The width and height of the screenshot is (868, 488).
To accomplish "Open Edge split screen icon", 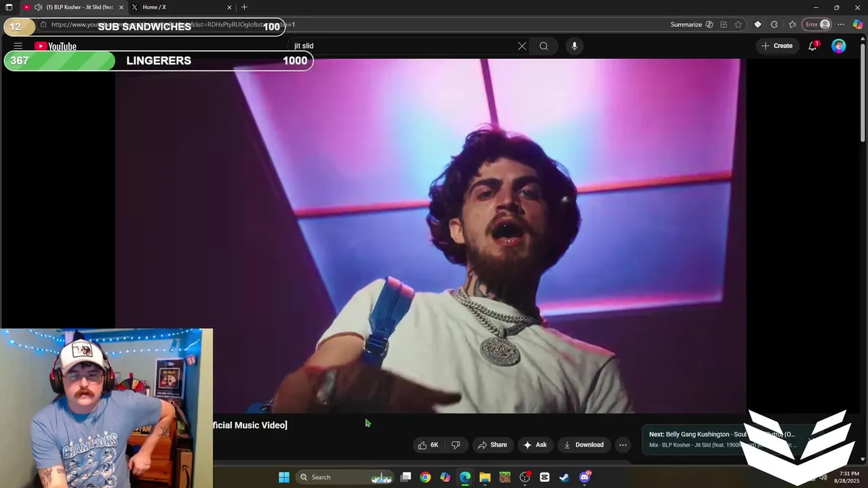I will click(x=724, y=24).
